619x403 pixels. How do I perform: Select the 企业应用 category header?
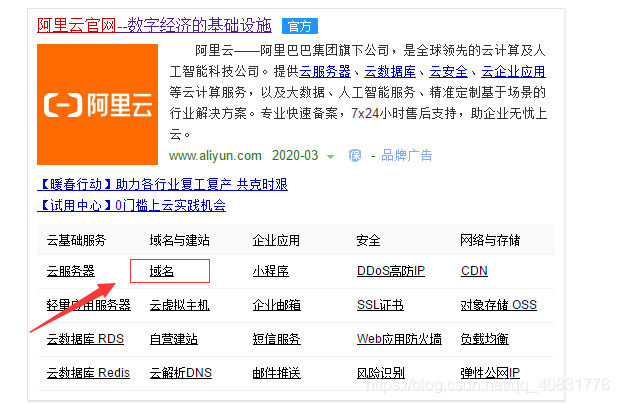[276, 240]
